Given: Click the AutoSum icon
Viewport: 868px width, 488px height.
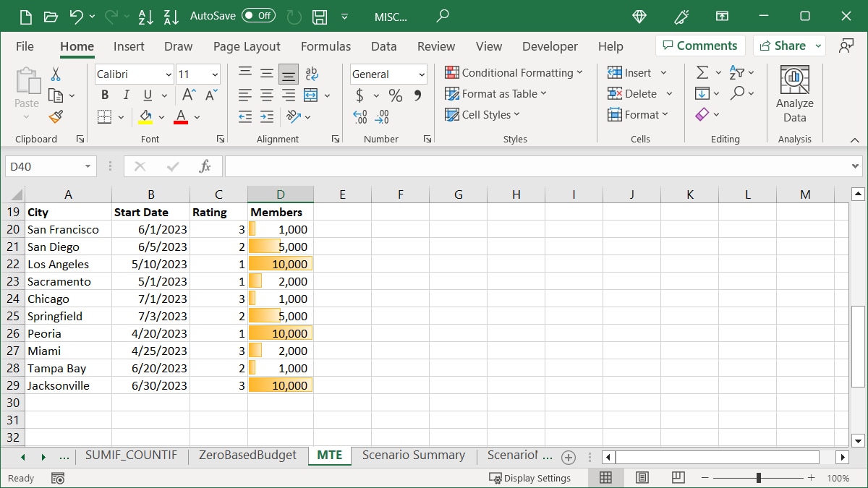Looking at the screenshot, I should [x=703, y=72].
